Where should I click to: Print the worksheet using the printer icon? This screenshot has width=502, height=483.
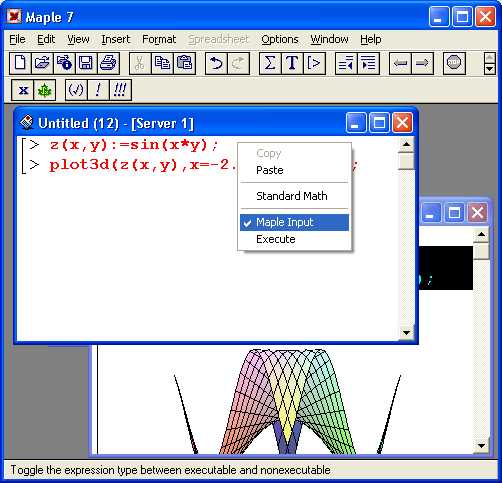click(108, 63)
